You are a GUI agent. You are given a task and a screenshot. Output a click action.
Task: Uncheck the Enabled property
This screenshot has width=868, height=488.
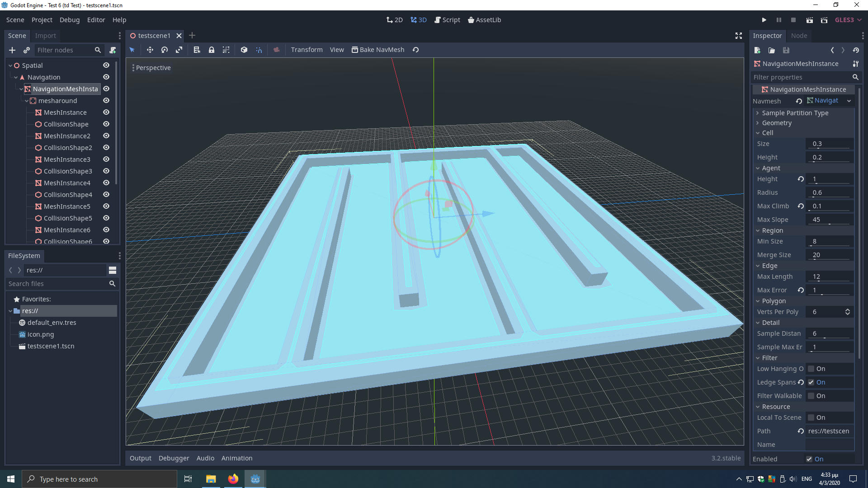coord(809,459)
